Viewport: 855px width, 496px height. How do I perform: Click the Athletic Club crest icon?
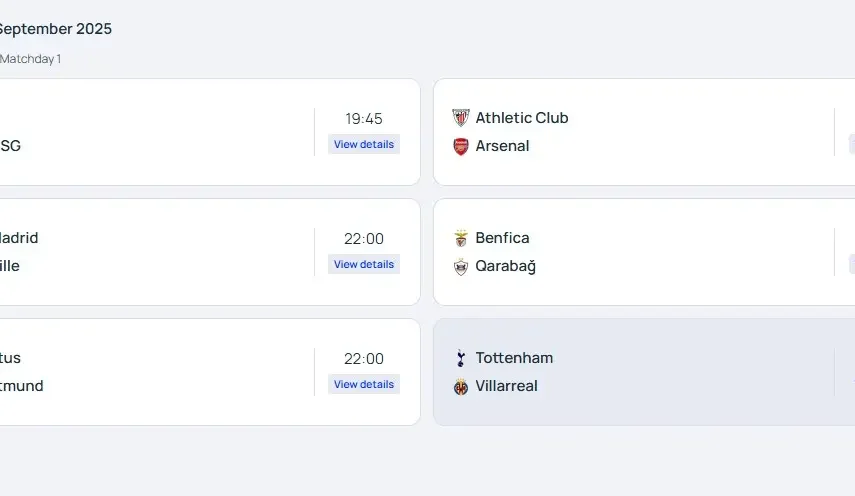click(460, 118)
